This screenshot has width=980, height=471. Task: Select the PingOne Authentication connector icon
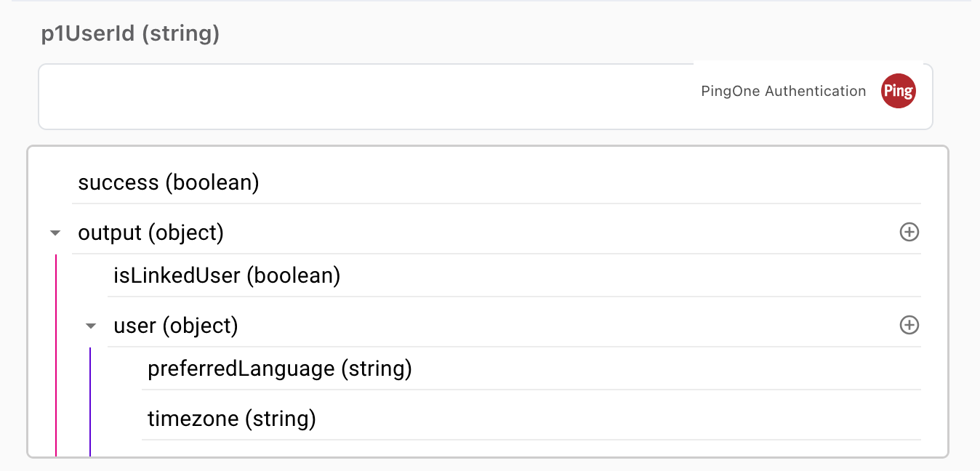tap(899, 90)
